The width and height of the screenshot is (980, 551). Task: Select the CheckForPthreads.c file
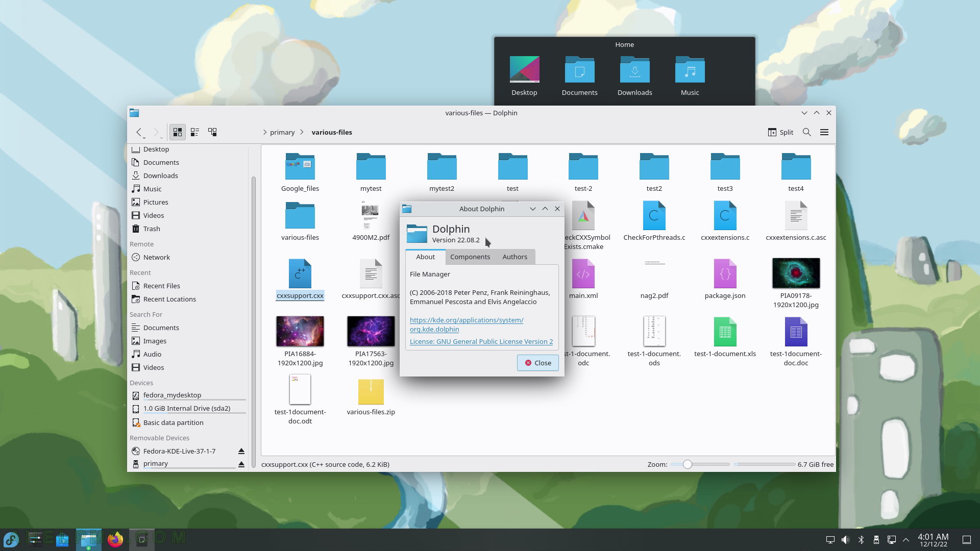pos(654,221)
